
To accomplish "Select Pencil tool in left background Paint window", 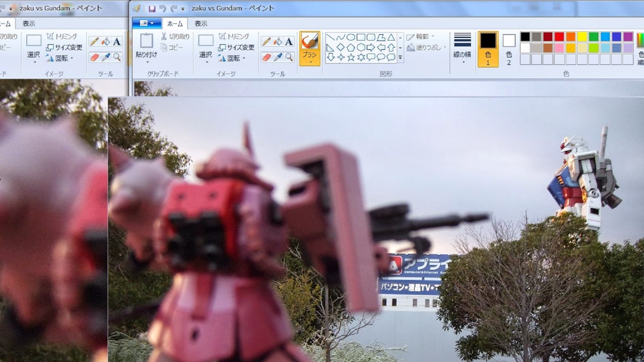I will coord(94,42).
